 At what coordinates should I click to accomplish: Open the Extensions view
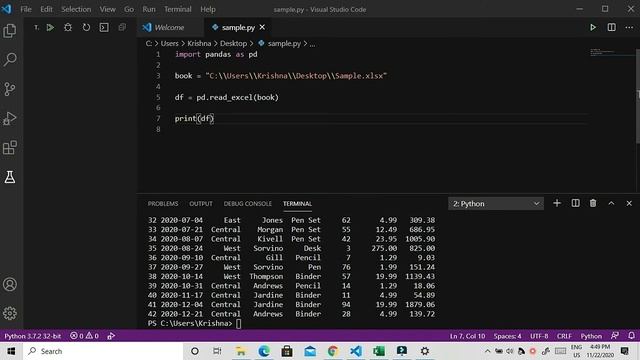coord(10,148)
